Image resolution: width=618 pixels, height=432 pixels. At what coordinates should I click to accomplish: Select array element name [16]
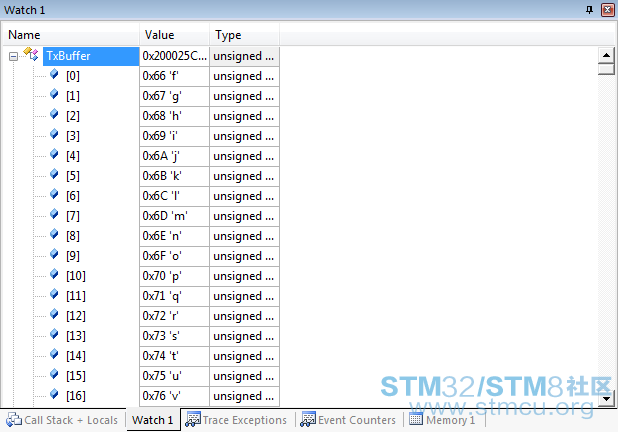[x=76, y=396]
